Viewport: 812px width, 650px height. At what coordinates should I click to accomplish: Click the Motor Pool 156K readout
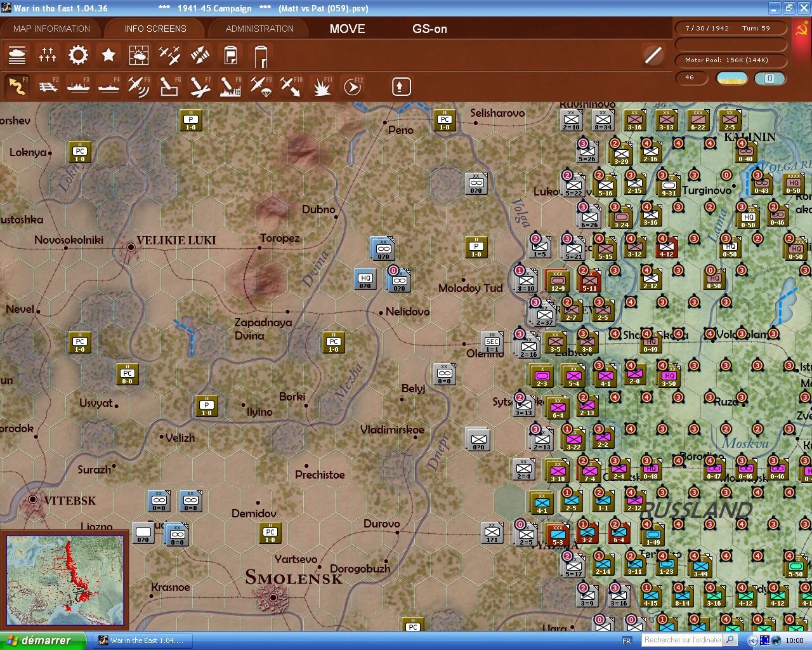point(731,60)
